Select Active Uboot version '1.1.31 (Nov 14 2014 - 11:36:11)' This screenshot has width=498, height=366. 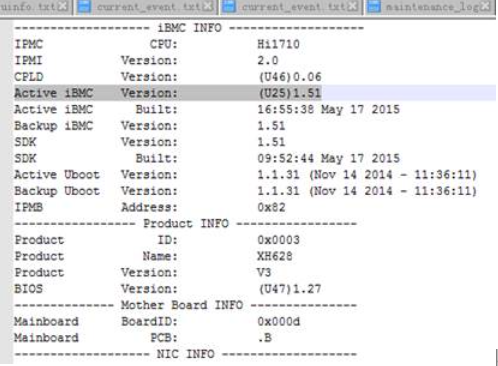pyautogui.click(x=367, y=175)
